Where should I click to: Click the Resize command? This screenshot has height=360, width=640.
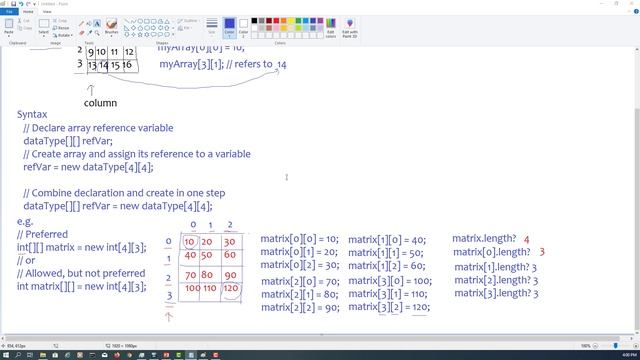pyautogui.click(x=61, y=28)
